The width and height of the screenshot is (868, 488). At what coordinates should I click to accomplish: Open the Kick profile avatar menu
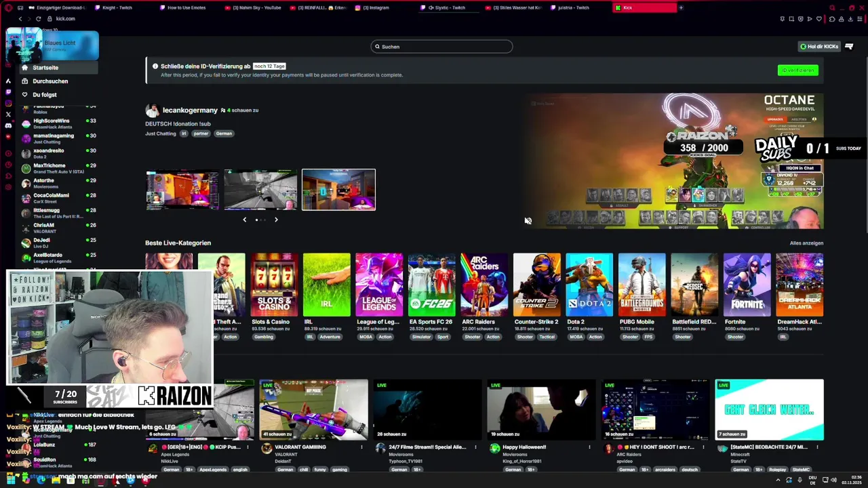click(x=849, y=46)
